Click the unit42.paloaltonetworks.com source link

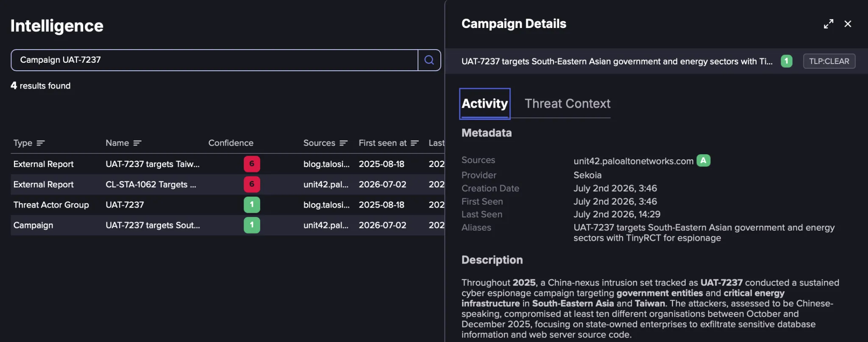633,161
